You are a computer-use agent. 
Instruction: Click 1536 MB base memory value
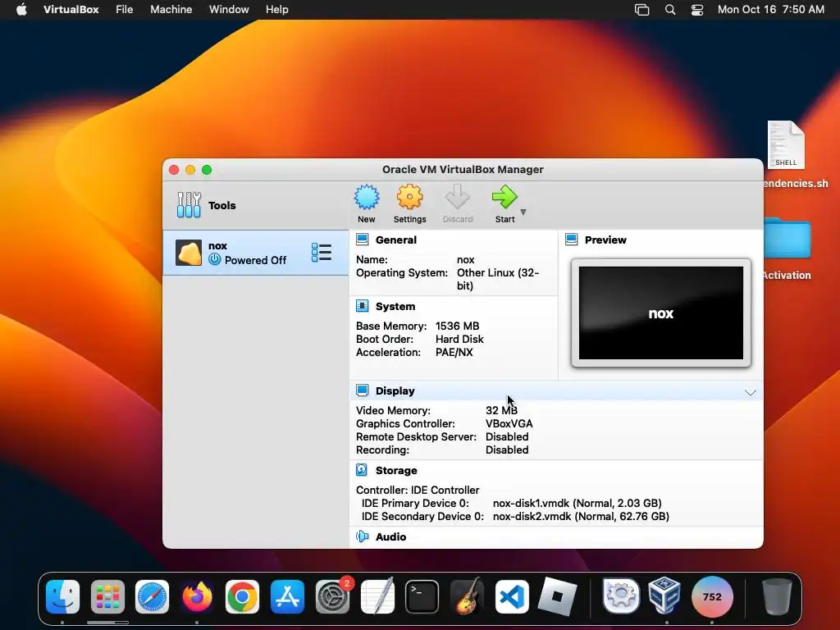(x=457, y=326)
